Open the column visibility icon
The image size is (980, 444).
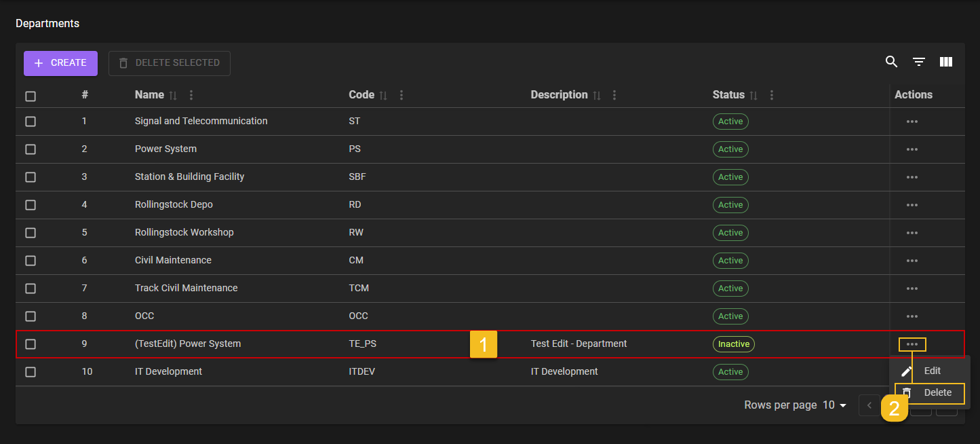tap(946, 62)
